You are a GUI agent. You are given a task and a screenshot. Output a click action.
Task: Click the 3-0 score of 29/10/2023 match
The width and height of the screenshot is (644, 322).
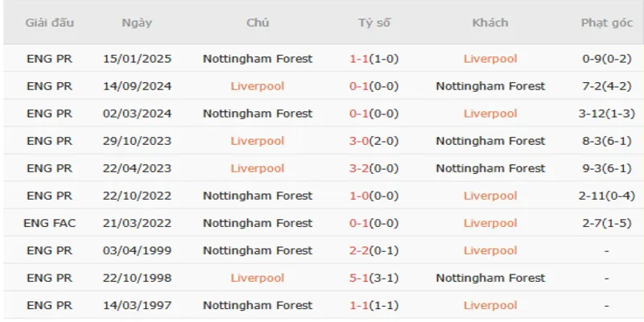pos(358,141)
